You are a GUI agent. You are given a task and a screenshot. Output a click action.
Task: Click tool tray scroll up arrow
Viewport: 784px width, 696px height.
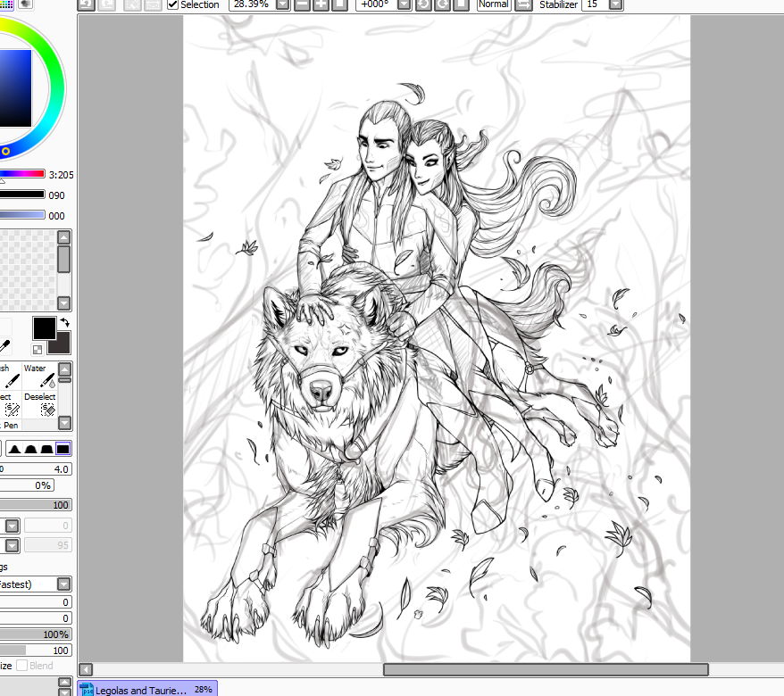(x=65, y=369)
